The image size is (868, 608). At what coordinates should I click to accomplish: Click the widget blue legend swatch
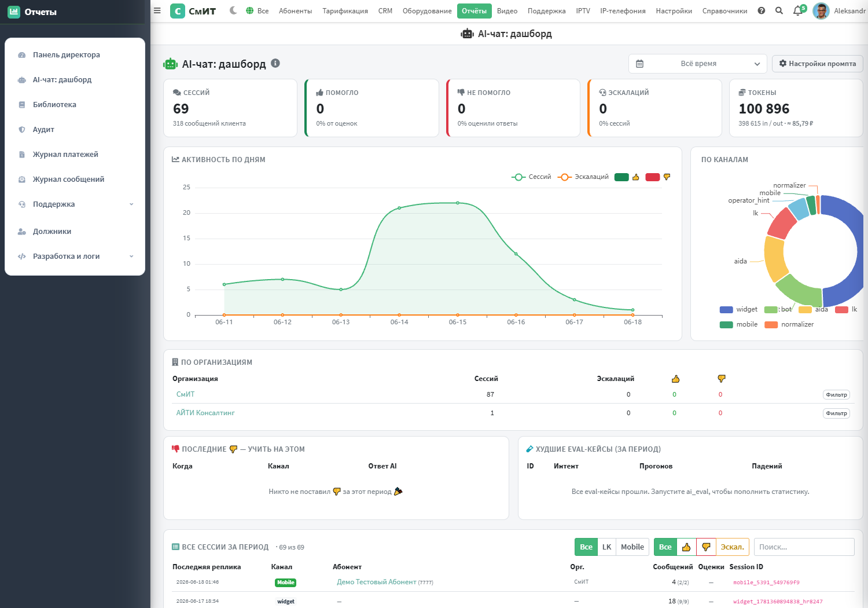[x=726, y=310]
